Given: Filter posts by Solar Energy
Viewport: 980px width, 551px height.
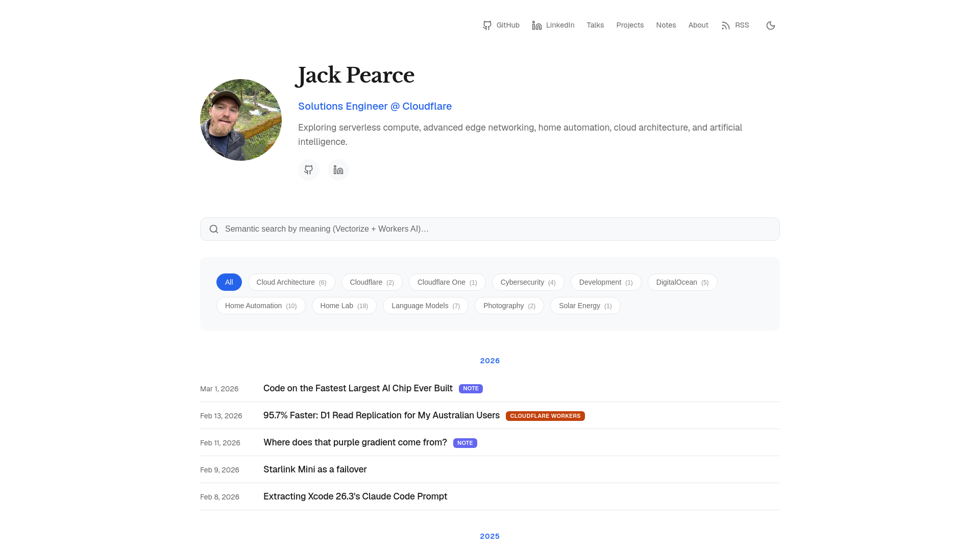Looking at the screenshot, I should [585, 306].
